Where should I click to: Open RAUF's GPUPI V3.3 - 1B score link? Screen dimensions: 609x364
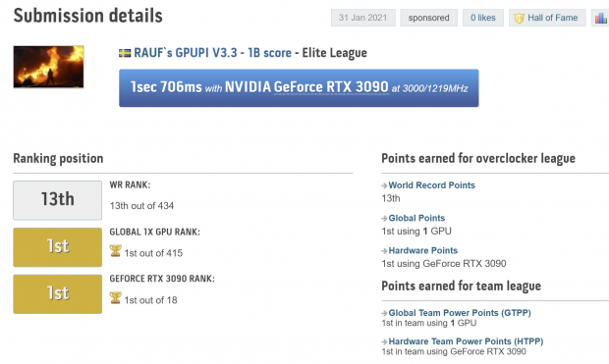pyautogui.click(x=212, y=53)
